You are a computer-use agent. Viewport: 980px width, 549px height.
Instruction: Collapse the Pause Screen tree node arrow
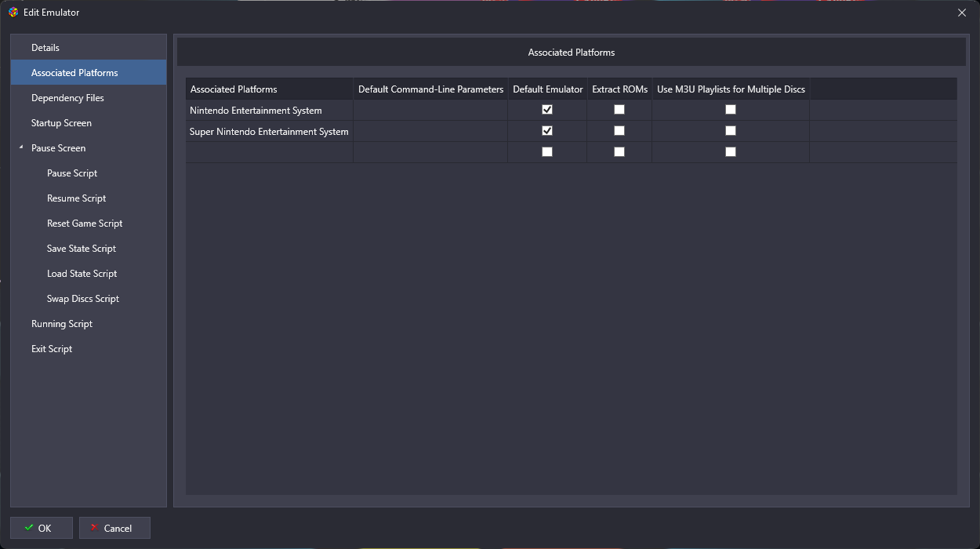tap(21, 147)
